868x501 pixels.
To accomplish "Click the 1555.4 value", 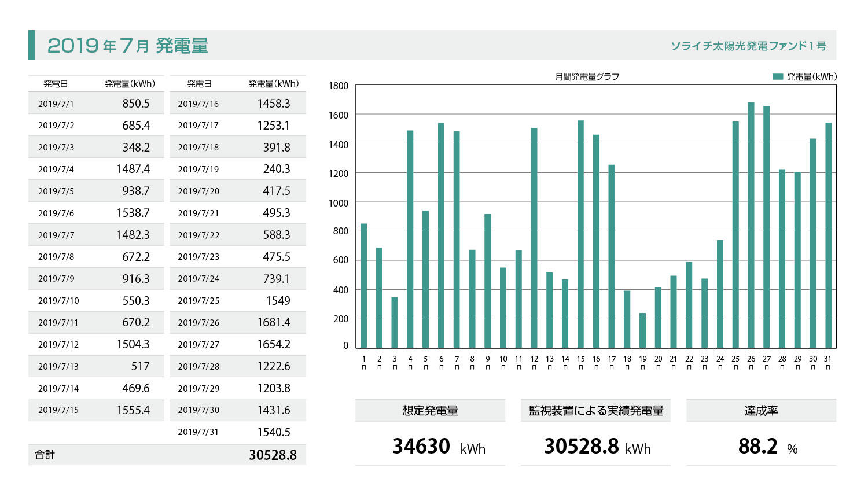I will click(x=133, y=410).
